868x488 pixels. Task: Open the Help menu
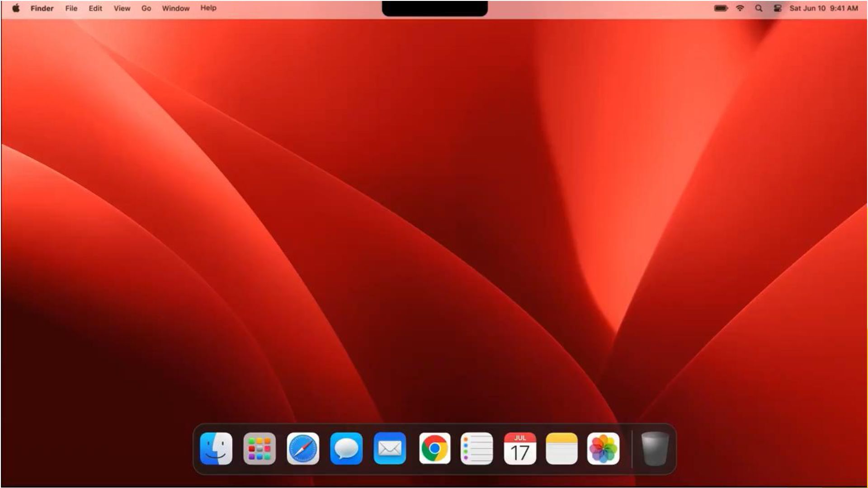click(208, 8)
